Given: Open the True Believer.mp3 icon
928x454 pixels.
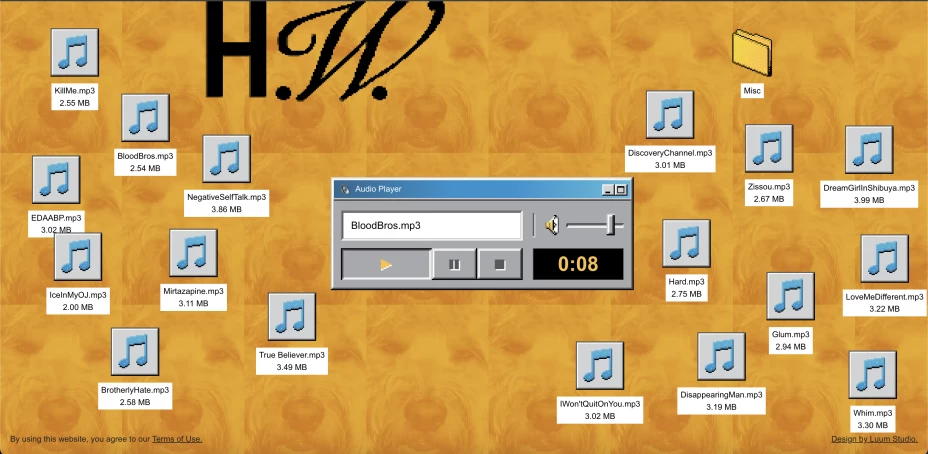Looking at the screenshot, I should [292, 317].
